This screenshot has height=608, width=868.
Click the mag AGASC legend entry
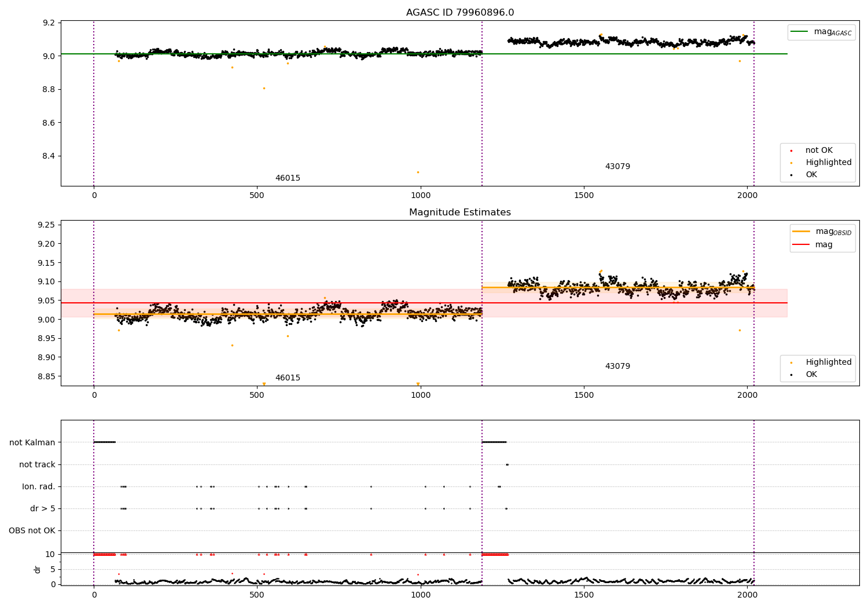click(x=821, y=32)
